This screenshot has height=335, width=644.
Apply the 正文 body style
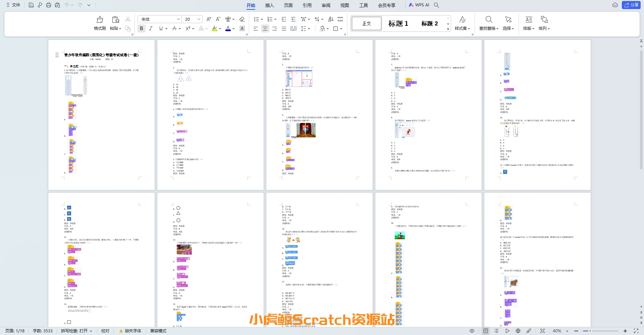[x=367, y=23]
